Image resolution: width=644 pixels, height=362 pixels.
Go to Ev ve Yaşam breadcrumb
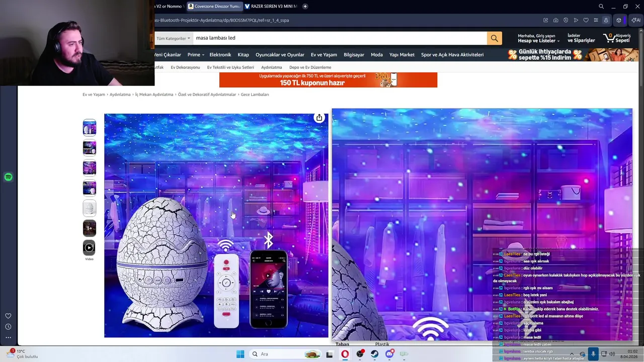(x=94, y=95)
